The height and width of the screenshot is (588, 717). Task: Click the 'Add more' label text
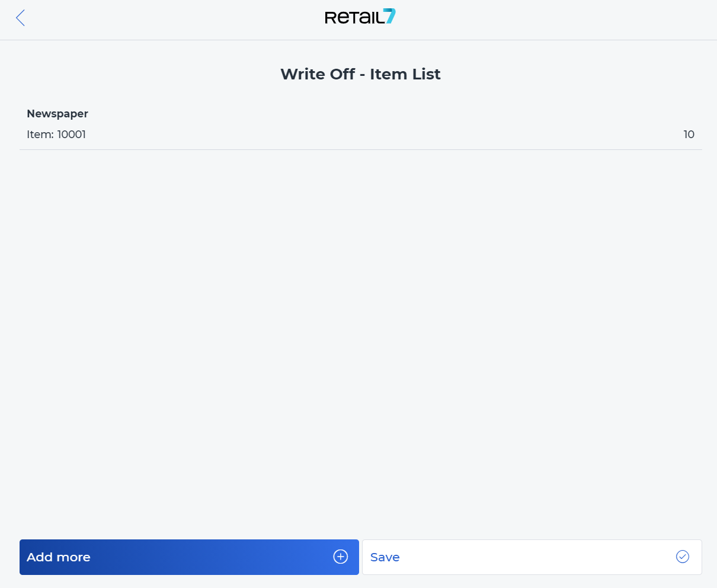coord(59,557)
